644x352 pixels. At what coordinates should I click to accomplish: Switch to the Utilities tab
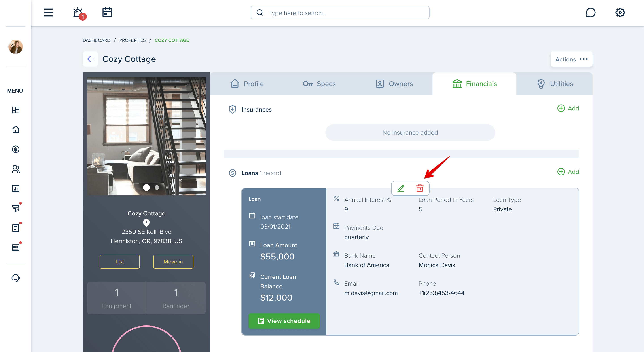[x=555, y=84]
